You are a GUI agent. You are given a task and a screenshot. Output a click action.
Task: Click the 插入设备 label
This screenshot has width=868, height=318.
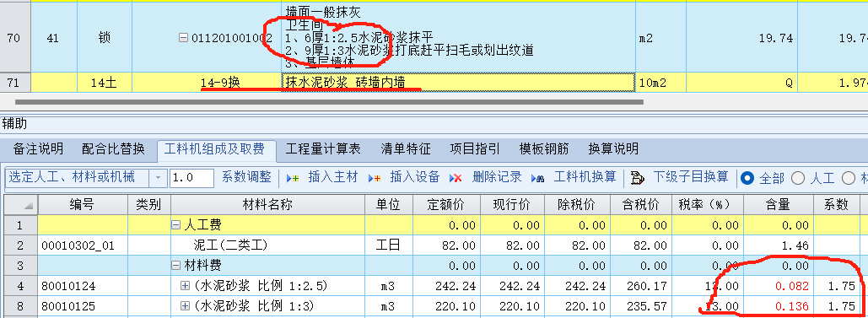tap(415, 177)
